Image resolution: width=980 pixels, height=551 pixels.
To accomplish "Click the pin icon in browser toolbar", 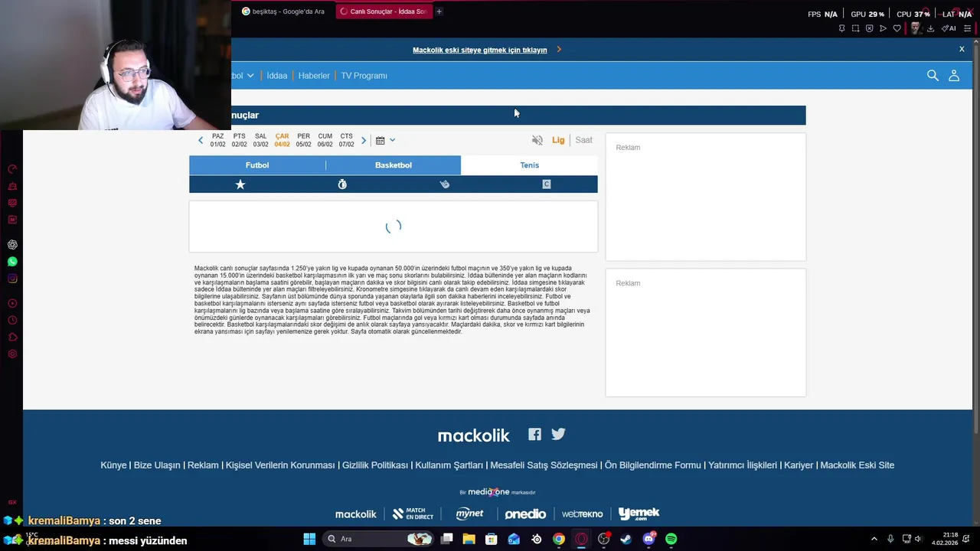I will coord(841,28).
